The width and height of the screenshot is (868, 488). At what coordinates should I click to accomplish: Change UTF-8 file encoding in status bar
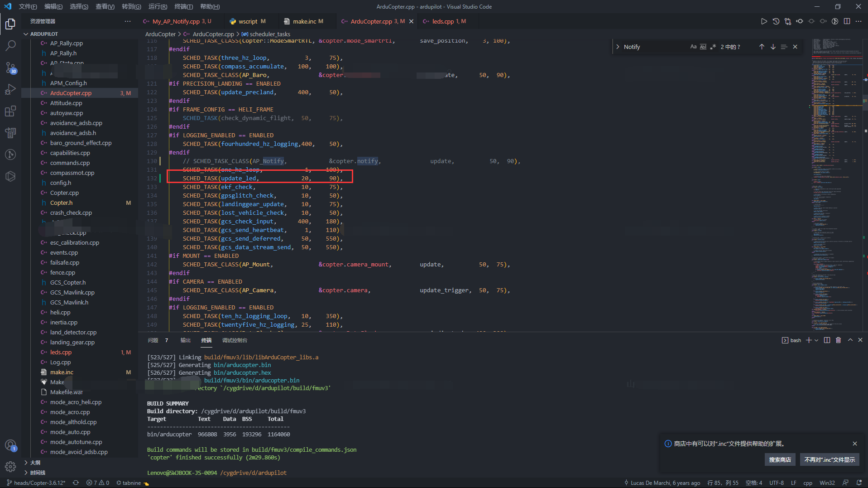point(776,483)
